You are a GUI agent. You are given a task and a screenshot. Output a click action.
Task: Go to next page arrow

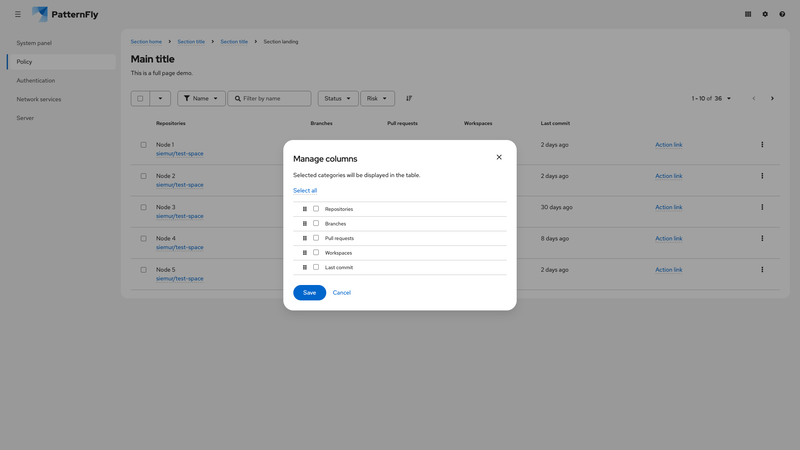[772, 98]
